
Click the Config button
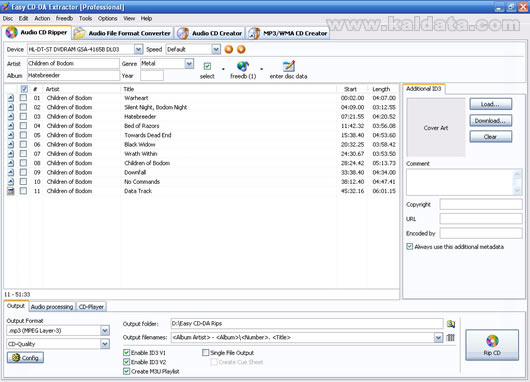pos(25,358)
